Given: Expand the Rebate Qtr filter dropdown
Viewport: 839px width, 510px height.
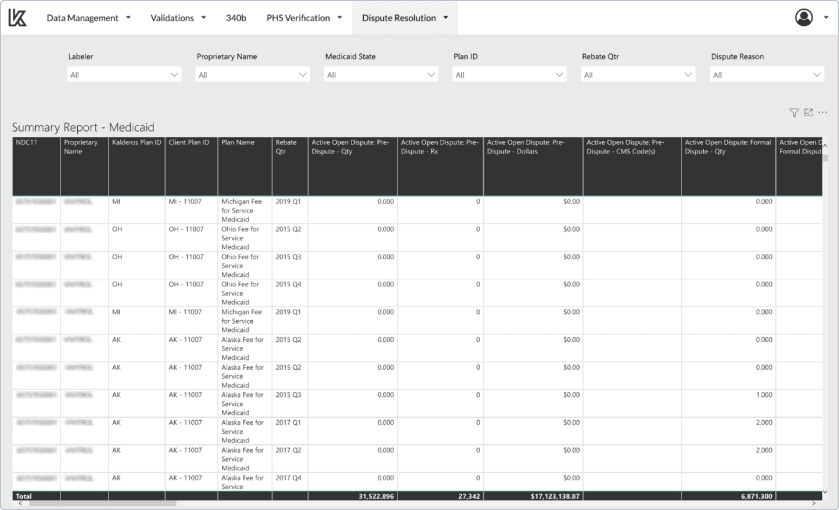Looking at the screenshot, I should tap(638, 74).
